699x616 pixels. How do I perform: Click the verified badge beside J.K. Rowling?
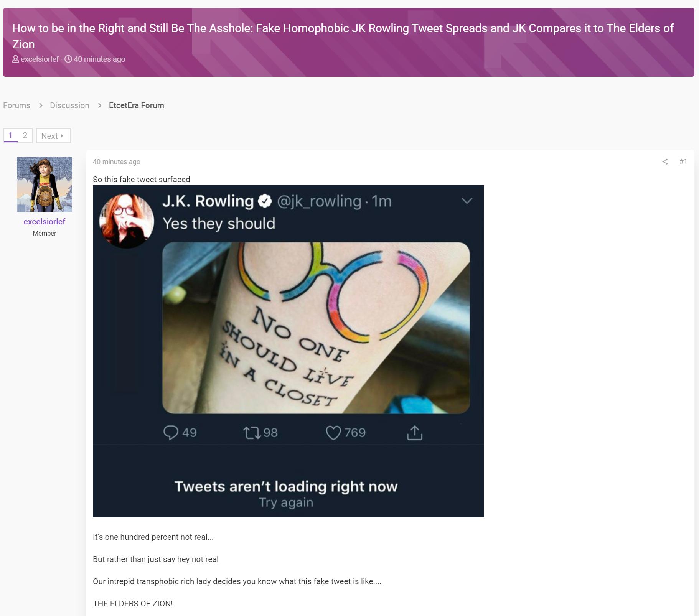[x=265, y=201]
